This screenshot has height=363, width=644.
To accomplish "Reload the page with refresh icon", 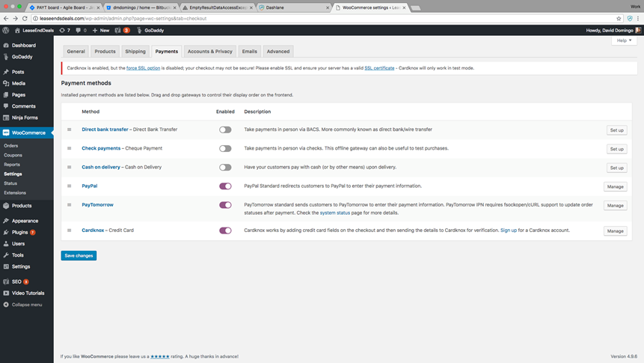I will pyautogui.click(x=25, y=19).
